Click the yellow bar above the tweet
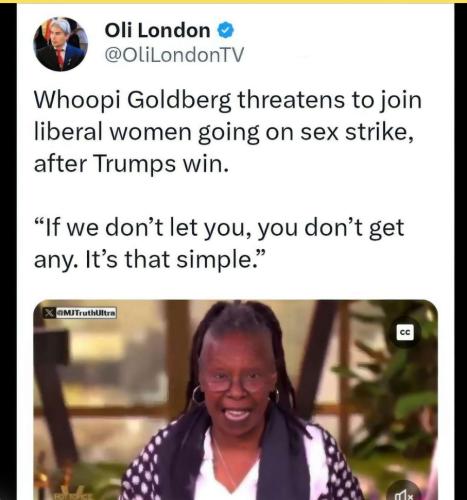 [x=233, y=1]
